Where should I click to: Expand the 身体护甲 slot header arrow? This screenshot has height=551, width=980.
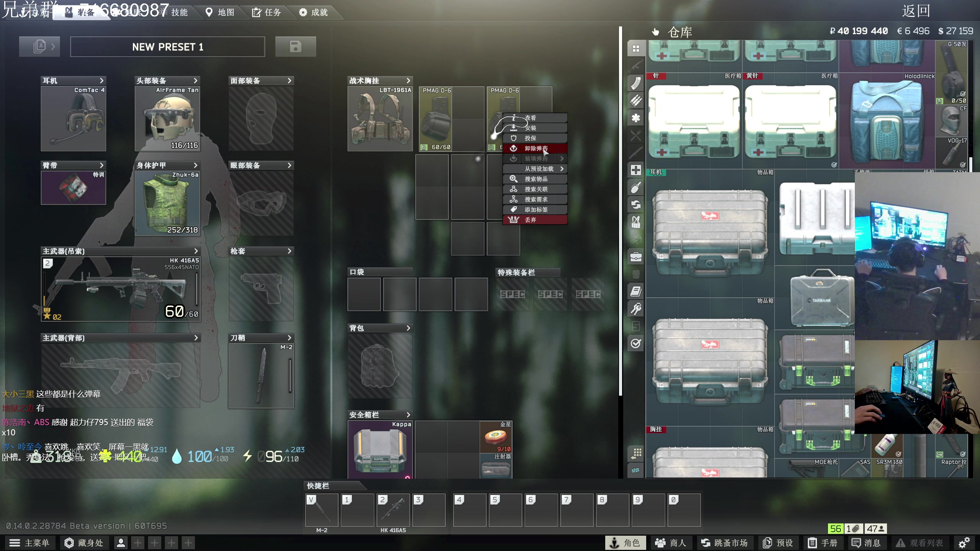[196, 165]
